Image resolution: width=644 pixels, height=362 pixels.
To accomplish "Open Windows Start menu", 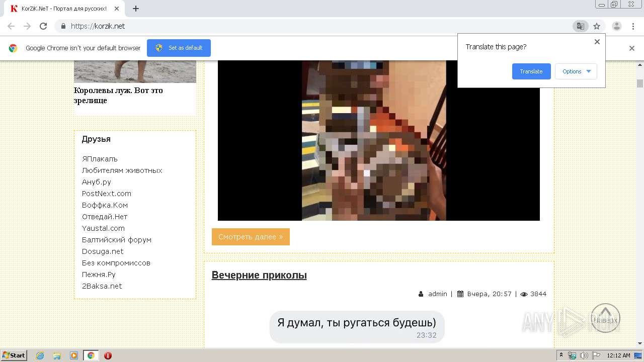I will coord(14,355).
